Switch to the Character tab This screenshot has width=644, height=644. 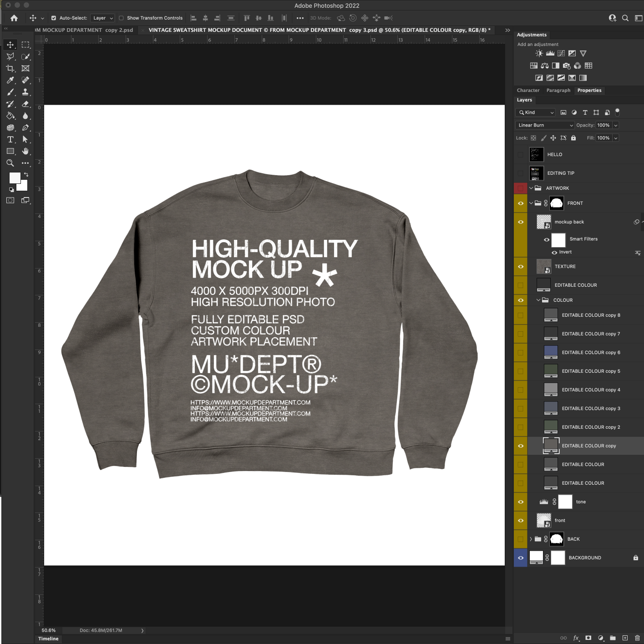pos(528,91)
